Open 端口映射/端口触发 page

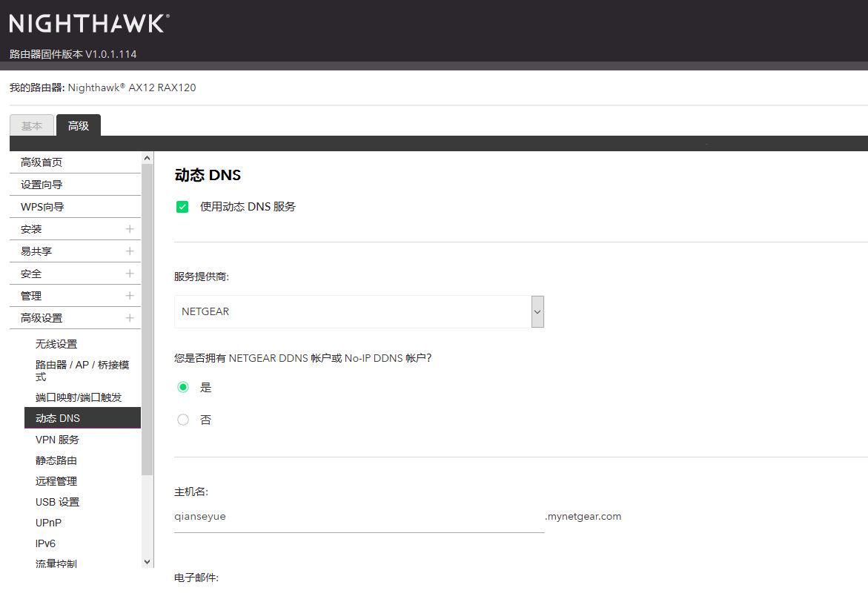coord(79,397)
